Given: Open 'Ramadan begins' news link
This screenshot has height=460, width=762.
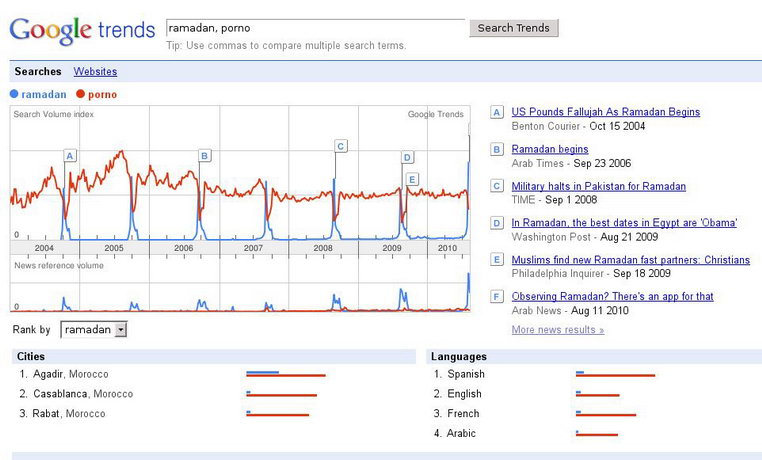Looking at the screenshot, I should (550, 149).
